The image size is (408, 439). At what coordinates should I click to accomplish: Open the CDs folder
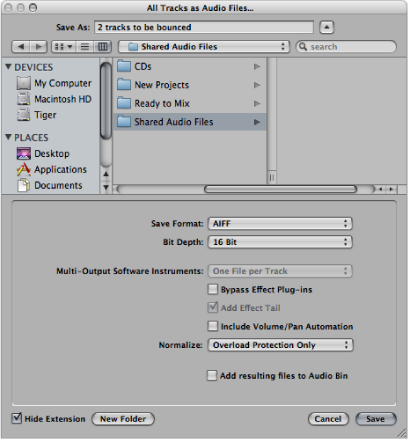[x=189, y=67]
